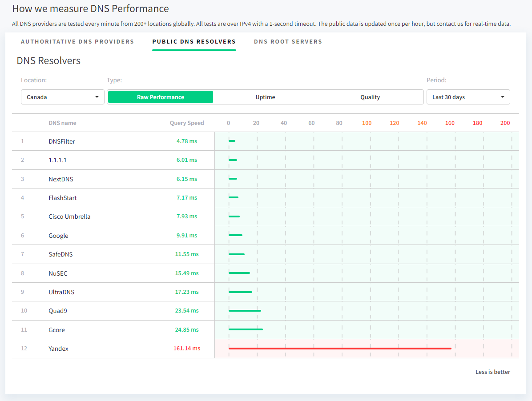
Task: Click the Less is better note
Action: click(x=493, y=372)
